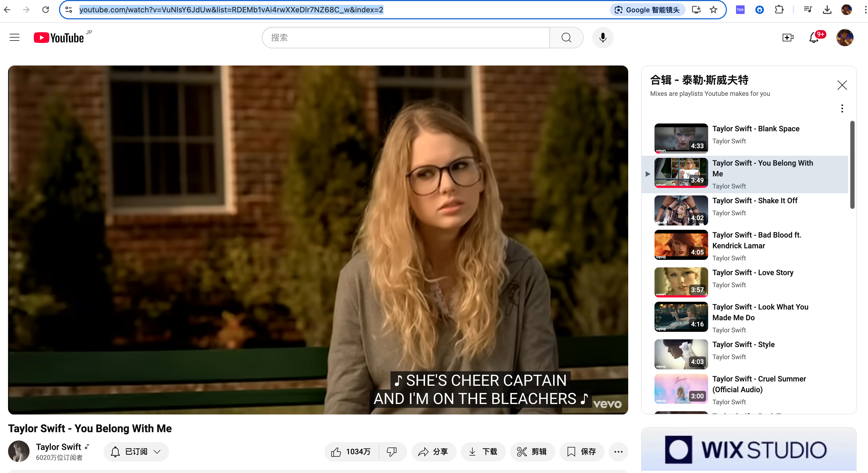Image resolution: width=868 pixels, height=473 pixels.
Task: Click the 剪辑 clip button
Action: click(532, 452)
